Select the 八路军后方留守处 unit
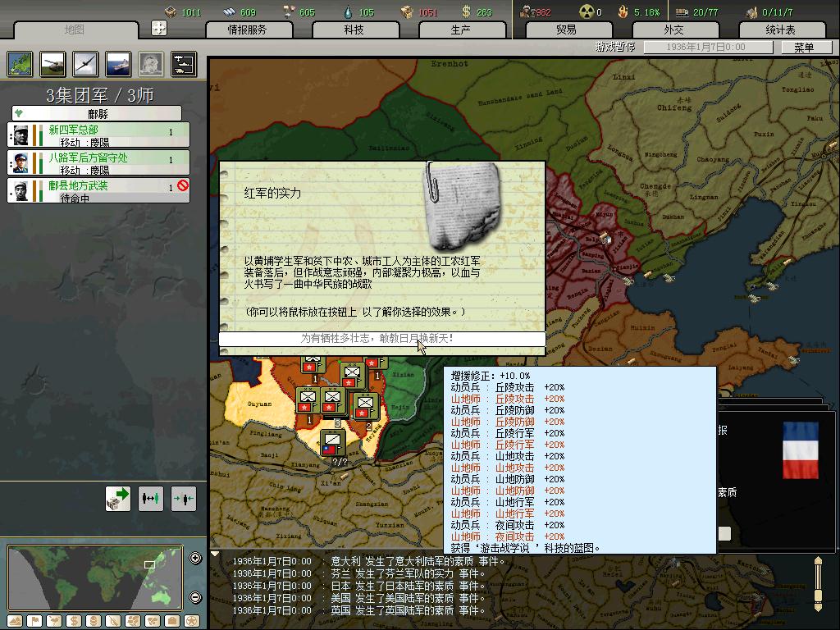Screen dimensions: 840x630 point(98,162)
